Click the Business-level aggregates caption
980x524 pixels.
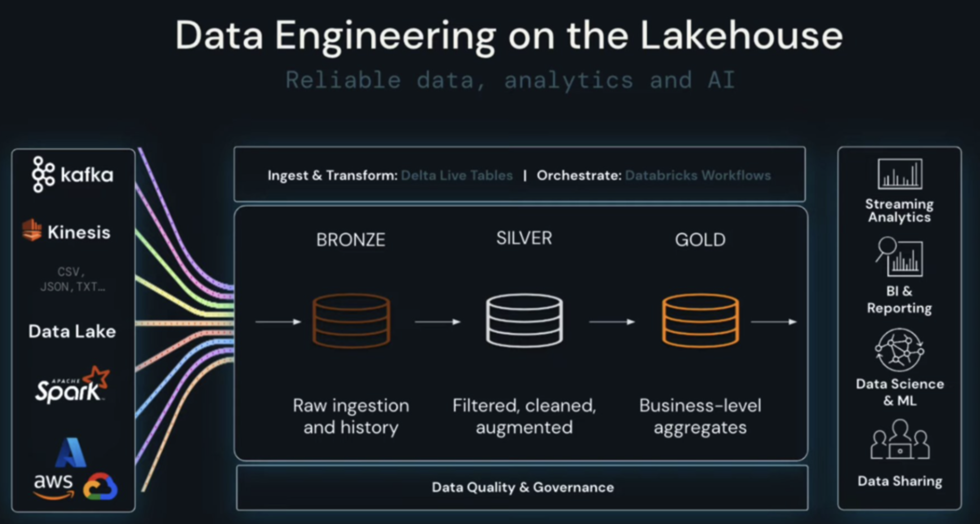700,416
